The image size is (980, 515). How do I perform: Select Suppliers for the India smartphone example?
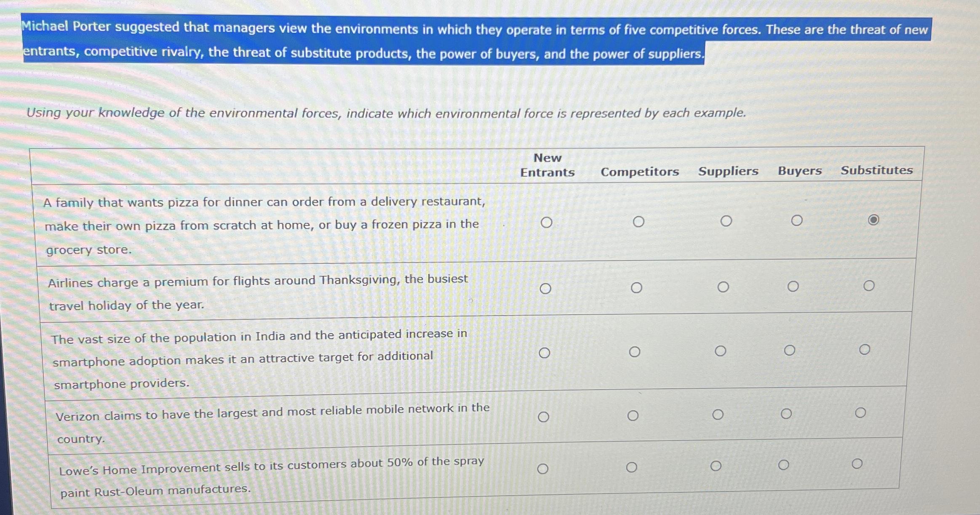(x=720, y=351)
